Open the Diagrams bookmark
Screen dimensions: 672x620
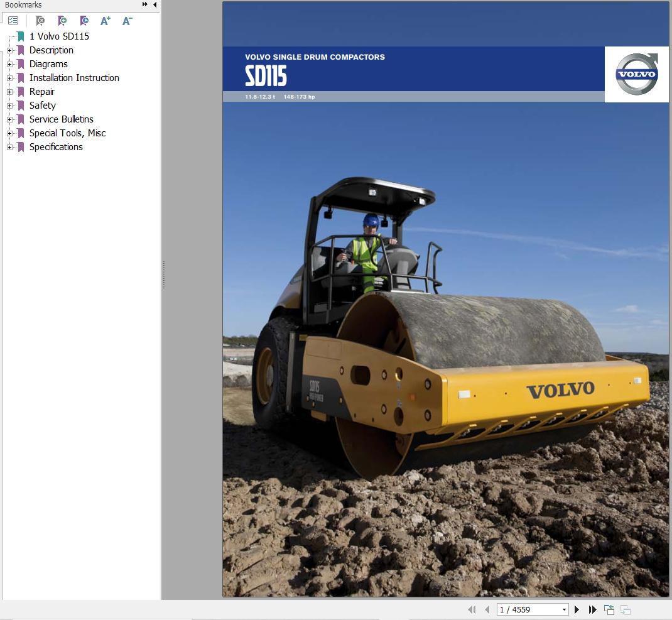[48, 64]
